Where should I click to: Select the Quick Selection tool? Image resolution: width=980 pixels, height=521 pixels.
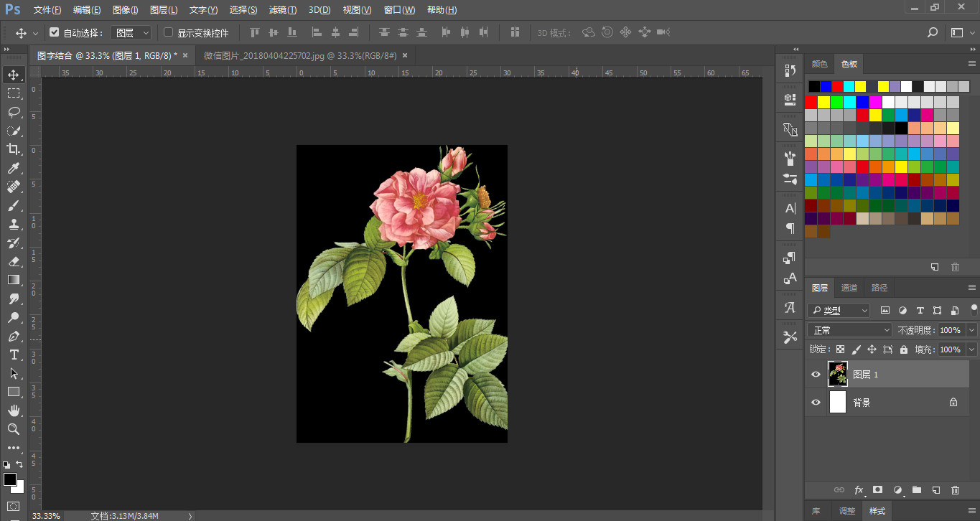coord(14,131)
